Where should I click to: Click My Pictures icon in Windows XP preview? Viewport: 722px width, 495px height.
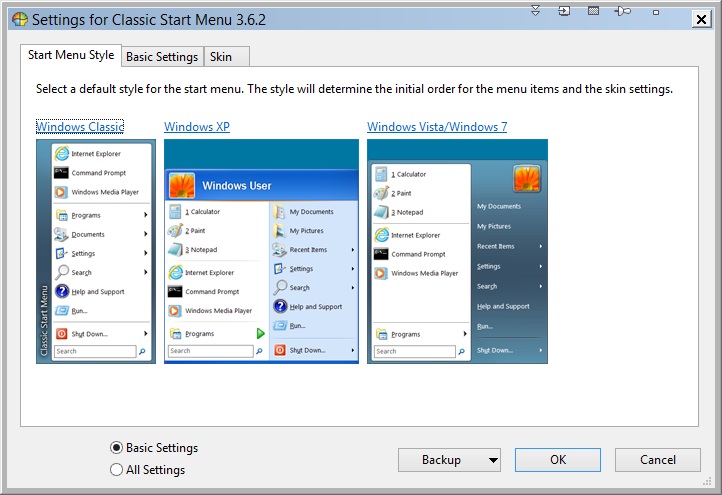click(x=279, y=230)
